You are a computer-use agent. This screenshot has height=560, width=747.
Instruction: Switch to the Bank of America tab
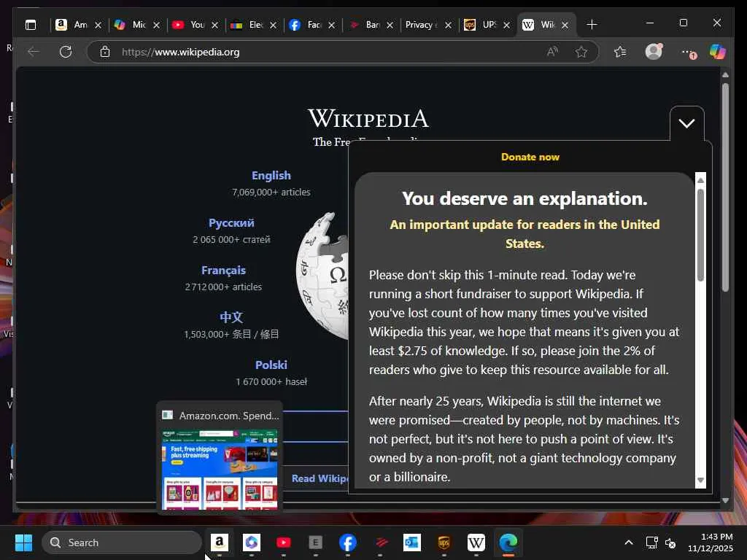coord(371,25)
